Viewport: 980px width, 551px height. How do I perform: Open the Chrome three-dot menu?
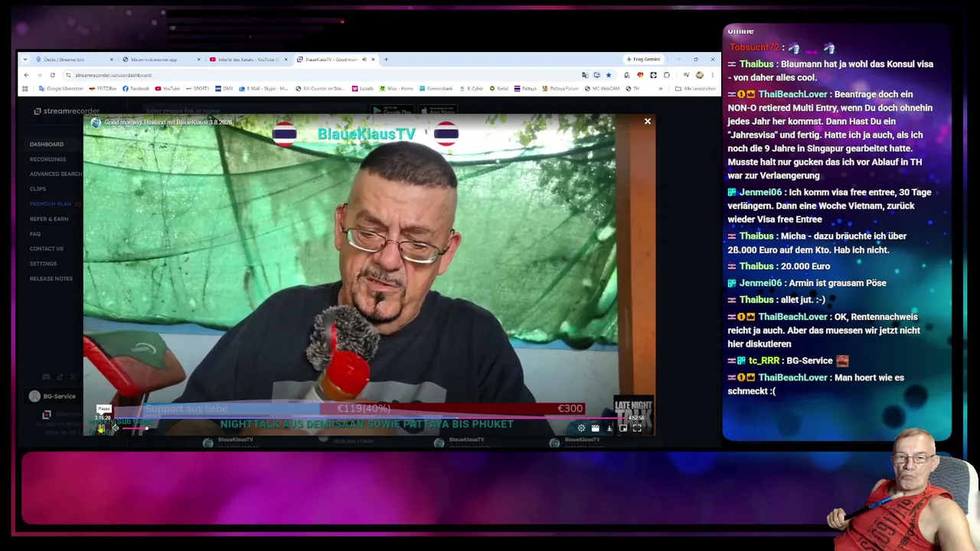(x=712, y=75)
